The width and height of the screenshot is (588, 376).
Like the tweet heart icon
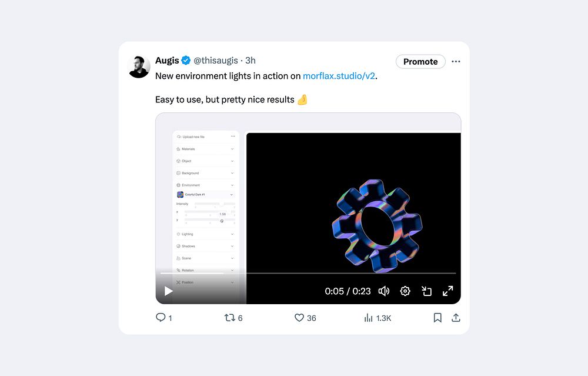(299, 318)
